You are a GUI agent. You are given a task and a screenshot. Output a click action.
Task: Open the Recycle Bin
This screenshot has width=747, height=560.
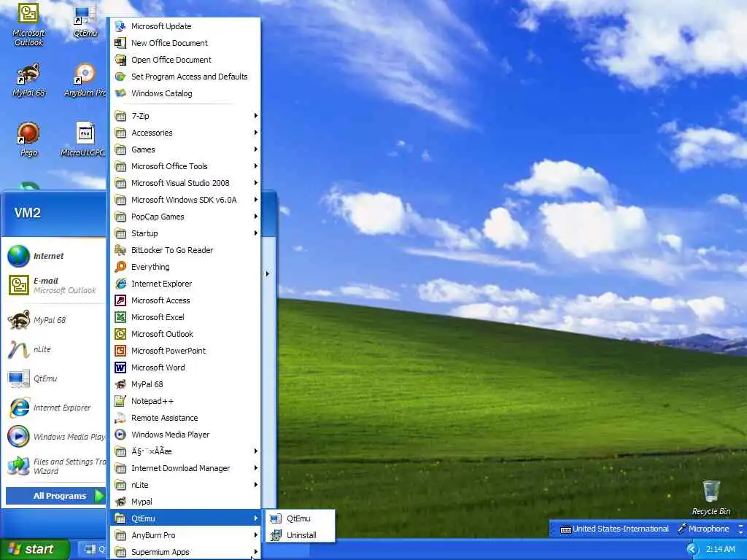[x=711, y=497]
